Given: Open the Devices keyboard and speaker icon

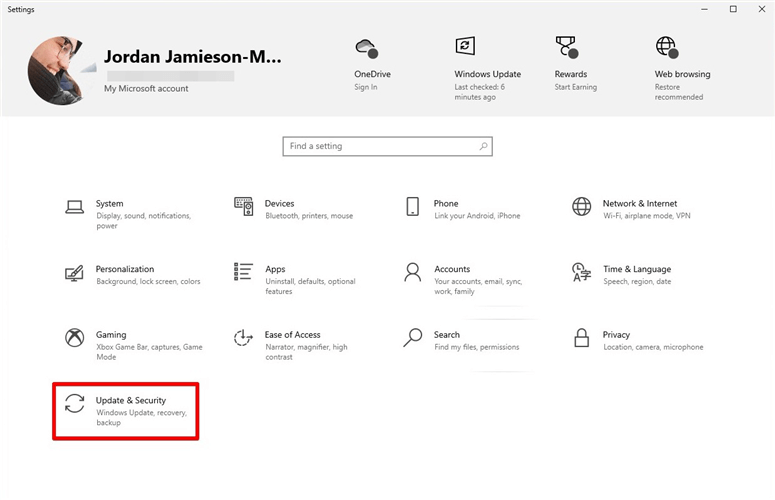Looking at the screenshot, I should pos(244,206).
